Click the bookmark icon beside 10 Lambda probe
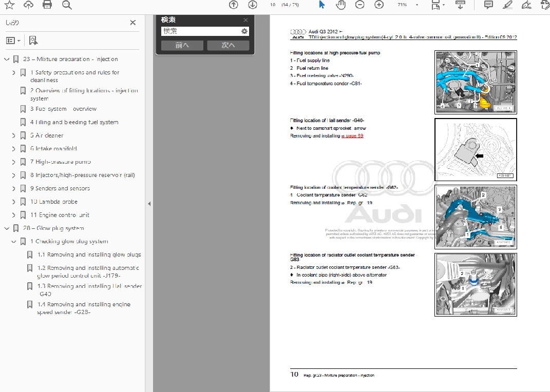Image resolution: width=550 pixels, height=392 pixels. tap(23, 202)
